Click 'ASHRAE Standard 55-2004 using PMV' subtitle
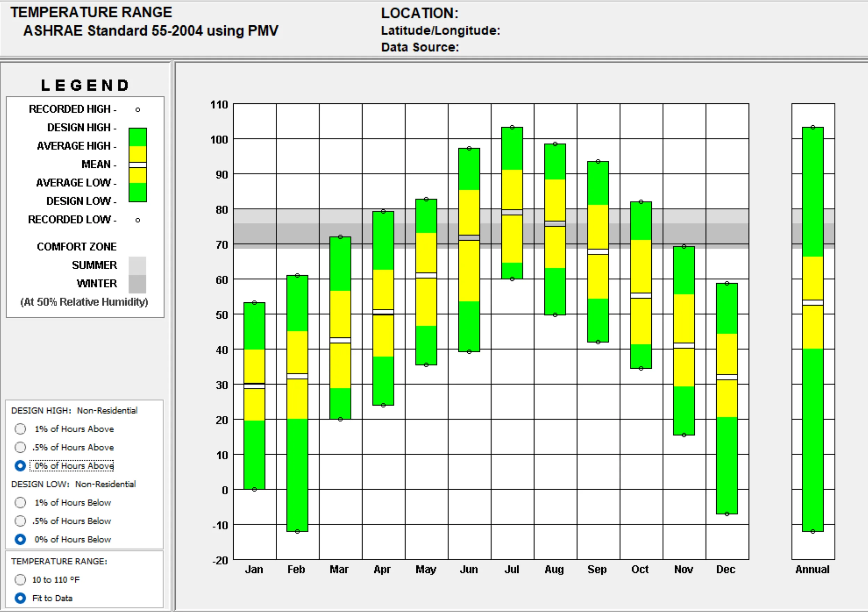The width and height of the screenshot is (868, 612). [x=151, y=31]
